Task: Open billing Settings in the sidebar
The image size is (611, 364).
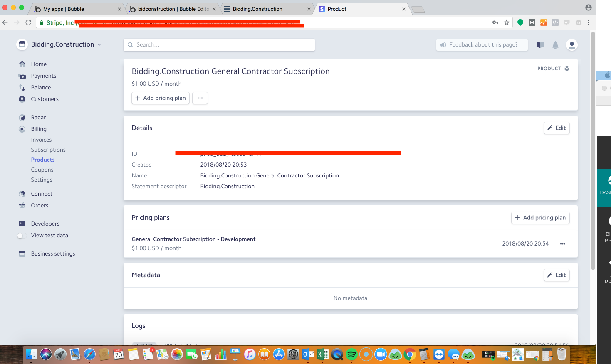Action: point(42,180)
